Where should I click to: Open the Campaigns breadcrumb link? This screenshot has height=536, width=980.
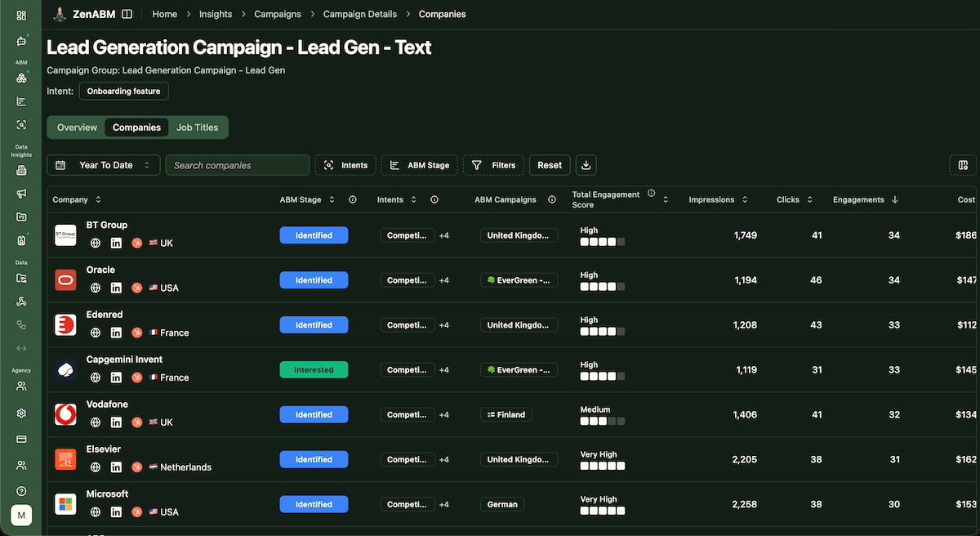(x=277, y=14)
